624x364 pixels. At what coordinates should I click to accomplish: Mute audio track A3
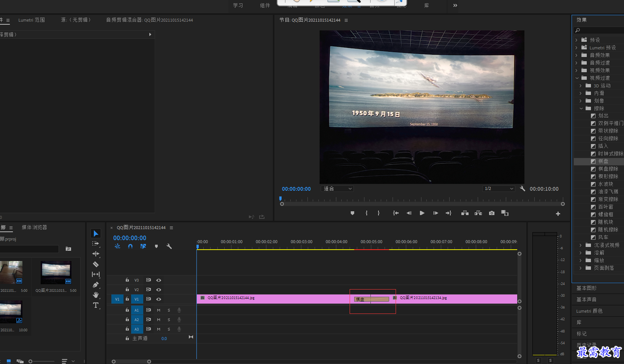158,329
